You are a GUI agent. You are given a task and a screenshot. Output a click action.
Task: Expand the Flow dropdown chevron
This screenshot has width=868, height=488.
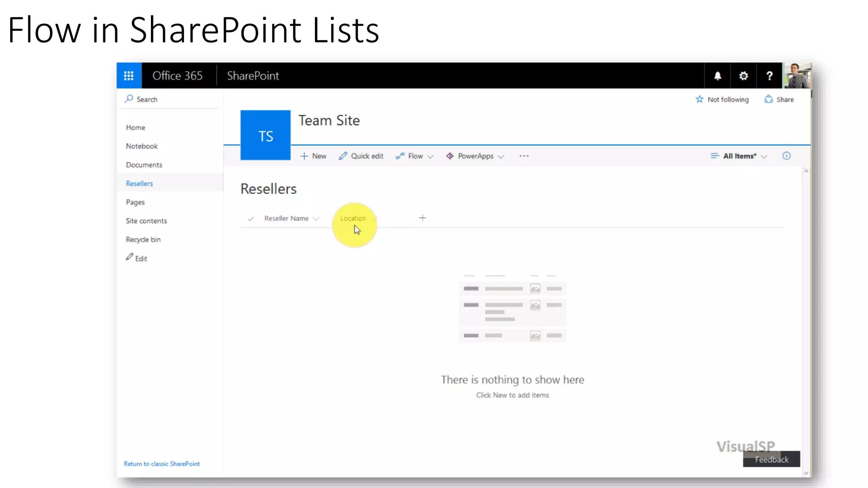click(430, 157)
